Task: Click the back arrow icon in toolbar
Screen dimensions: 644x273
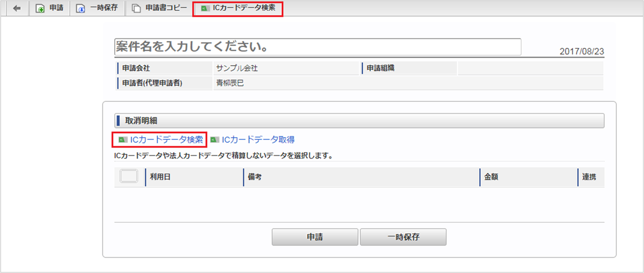Action: (17, 9)
